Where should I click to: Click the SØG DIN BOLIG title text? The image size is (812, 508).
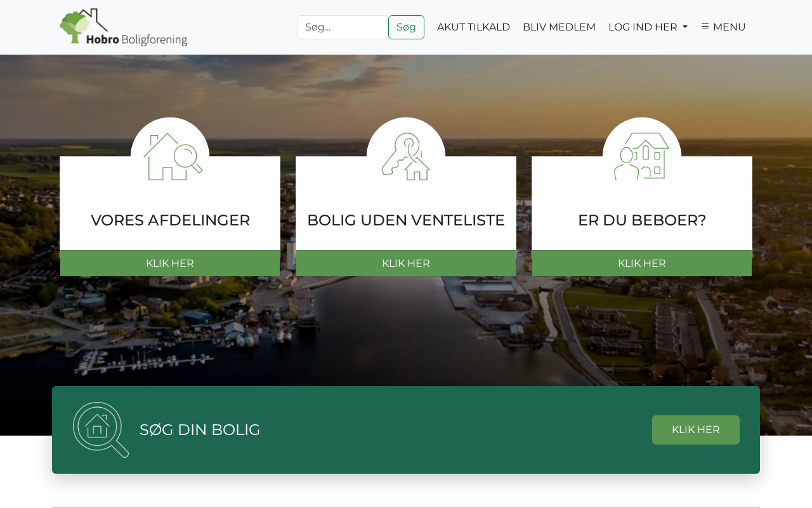[200, 430]
